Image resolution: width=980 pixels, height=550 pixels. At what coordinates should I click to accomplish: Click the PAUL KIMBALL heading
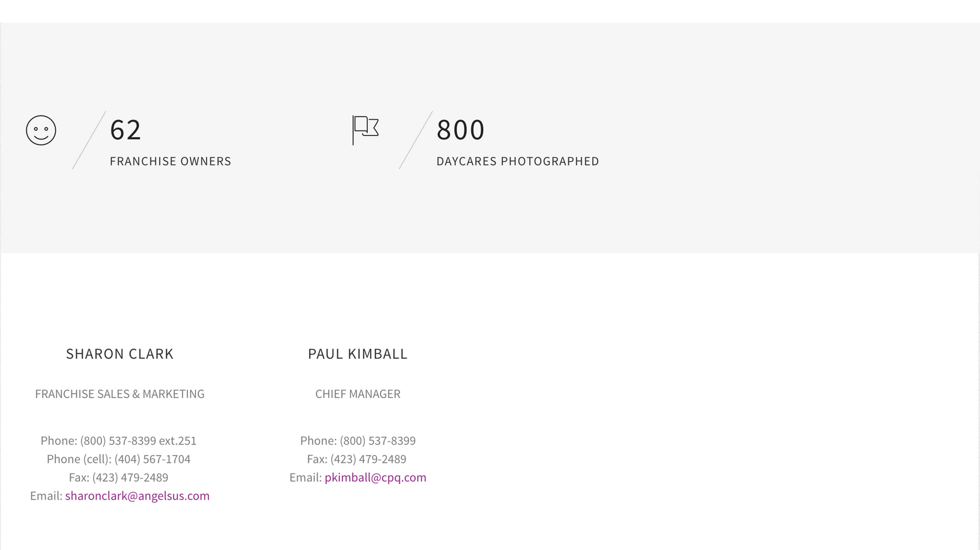click(358, 354)
